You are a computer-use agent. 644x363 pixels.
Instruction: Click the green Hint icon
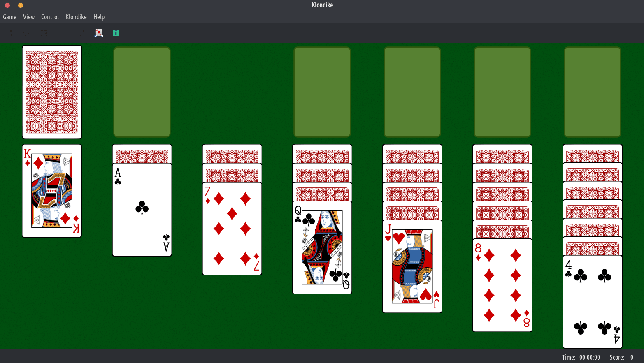[116, 33]
